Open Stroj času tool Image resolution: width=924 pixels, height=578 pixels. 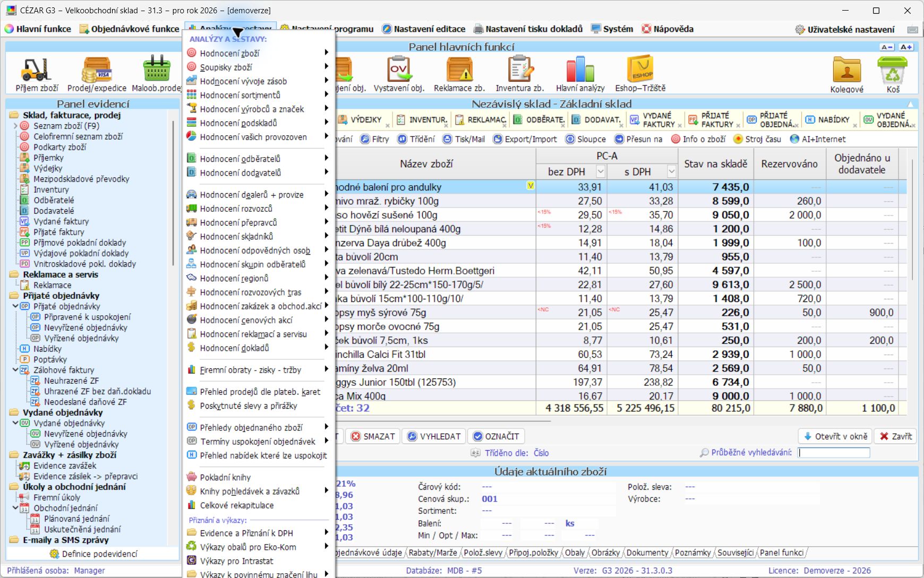click(757, 139)
